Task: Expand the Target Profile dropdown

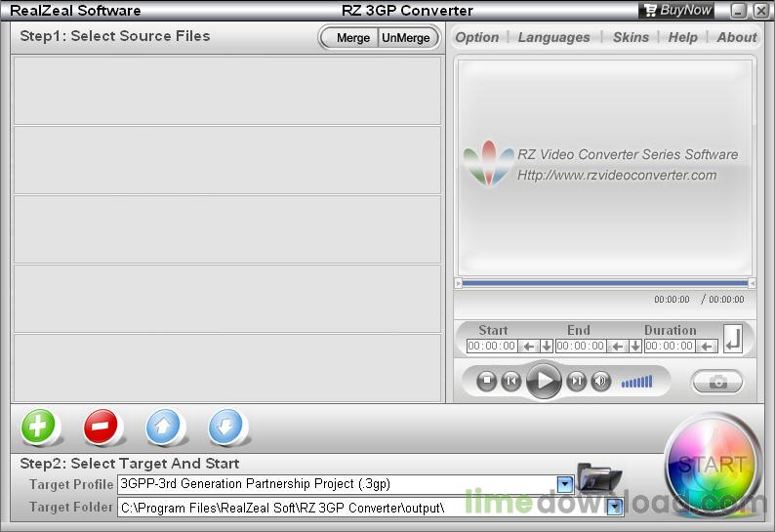Action: tap(564, 484)
